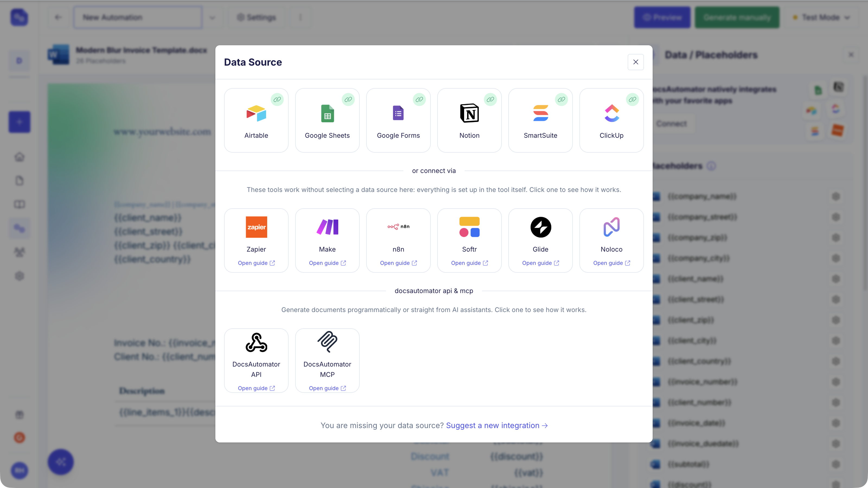
Task: Open the Home icon in sidebar
Action: (20, 157)
